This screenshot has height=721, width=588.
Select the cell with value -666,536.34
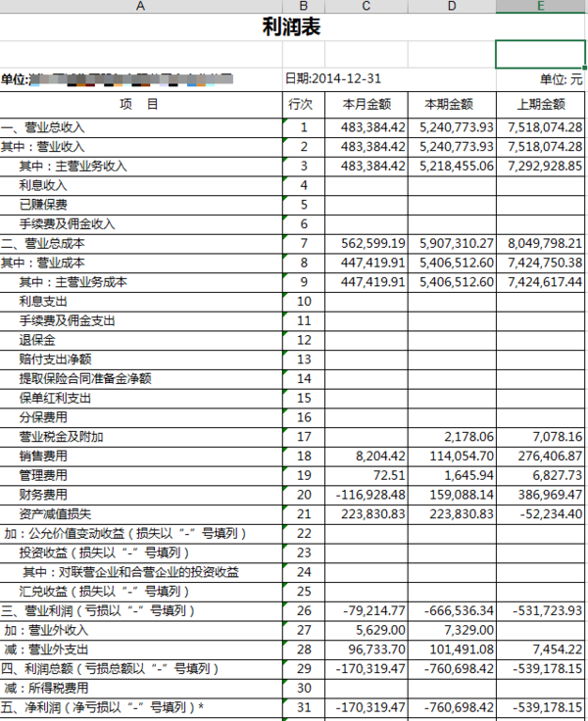click(452, 610)
